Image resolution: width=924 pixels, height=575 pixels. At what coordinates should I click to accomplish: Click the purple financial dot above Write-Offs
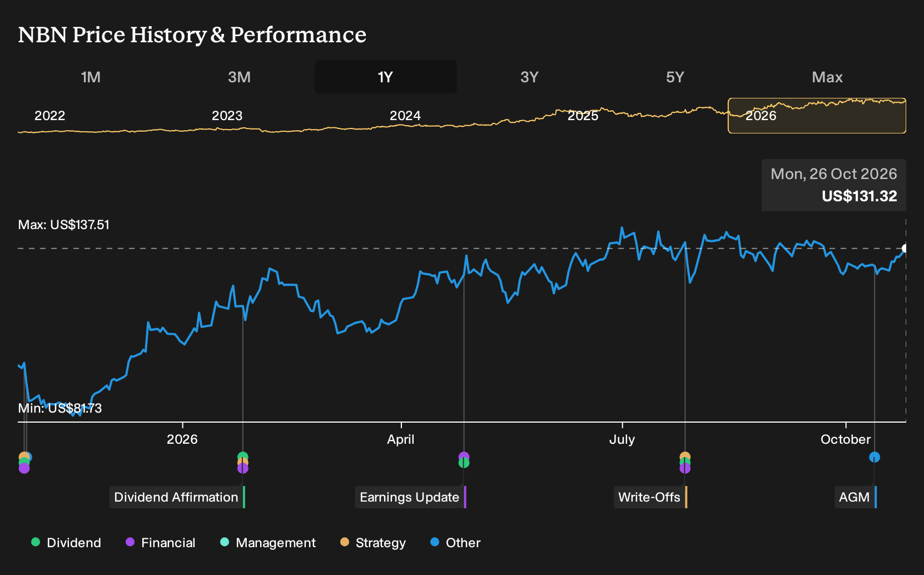click(x=685, y=469)
